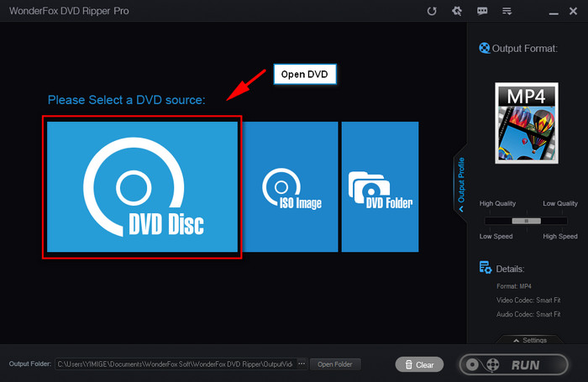This screenshot has width=588, height=382.
Task: Click the Output Folder path field
Action: (x=176, y=364)
